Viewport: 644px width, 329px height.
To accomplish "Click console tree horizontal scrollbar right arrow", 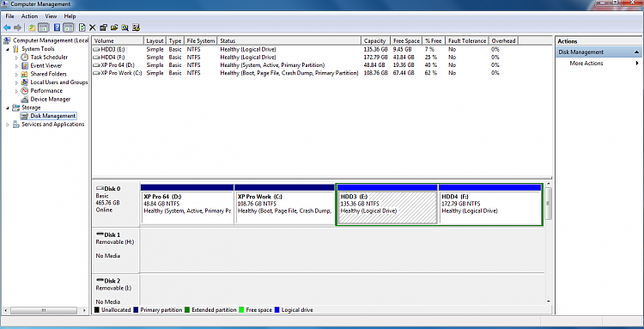I will [85, 310].
